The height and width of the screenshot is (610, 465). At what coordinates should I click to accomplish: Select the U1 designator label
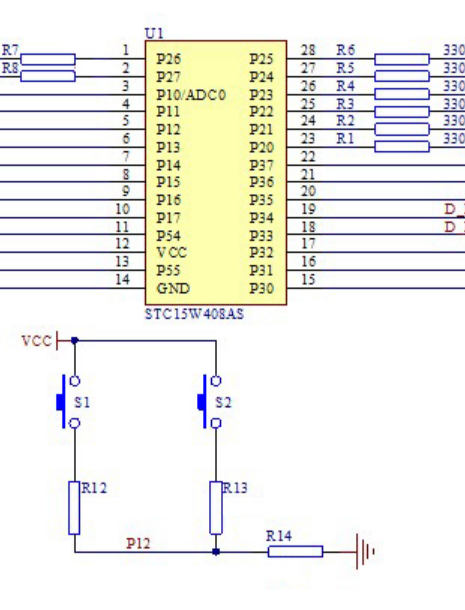[154, 33]
